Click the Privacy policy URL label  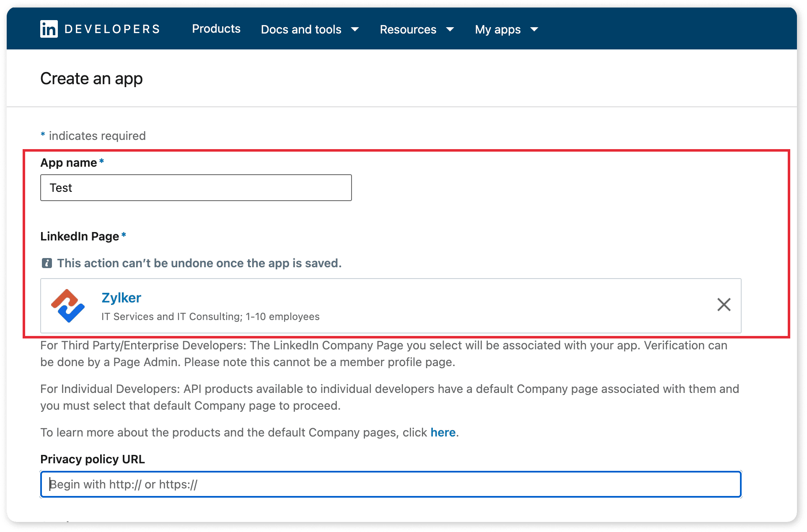pyautogui.click(x=93, y=459)
